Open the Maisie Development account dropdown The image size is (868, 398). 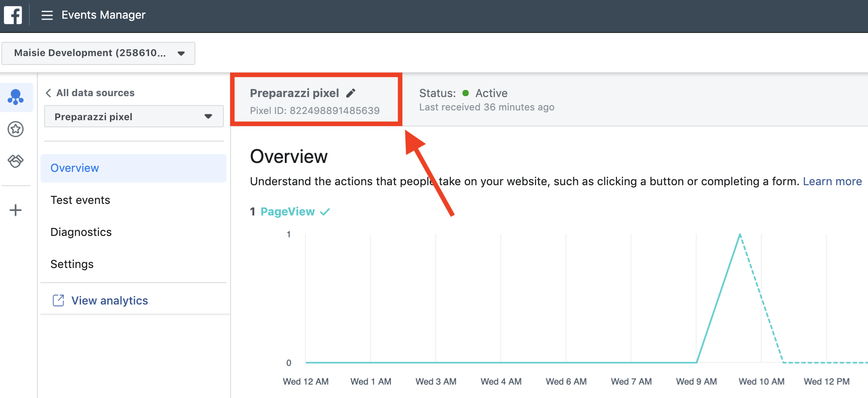pos(98,53)
